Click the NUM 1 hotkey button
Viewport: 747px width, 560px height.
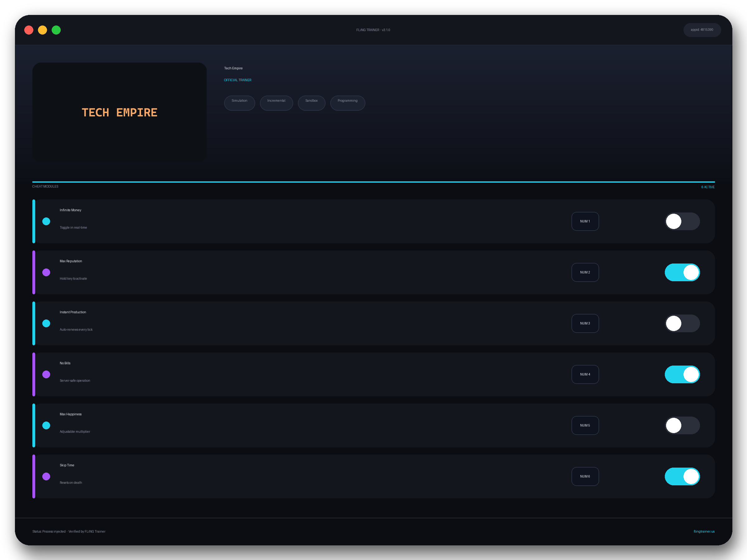click(585, 222)
